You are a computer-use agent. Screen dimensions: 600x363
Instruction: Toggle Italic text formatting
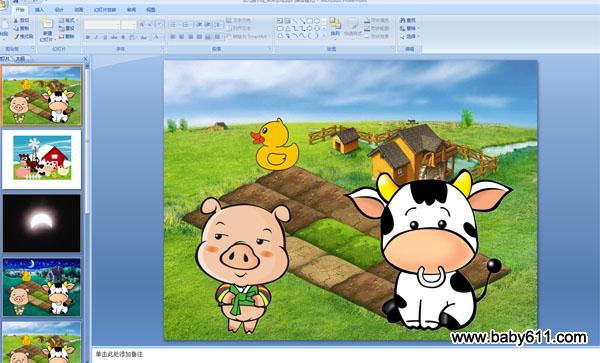pyautogui.click(x=96, y=37)
